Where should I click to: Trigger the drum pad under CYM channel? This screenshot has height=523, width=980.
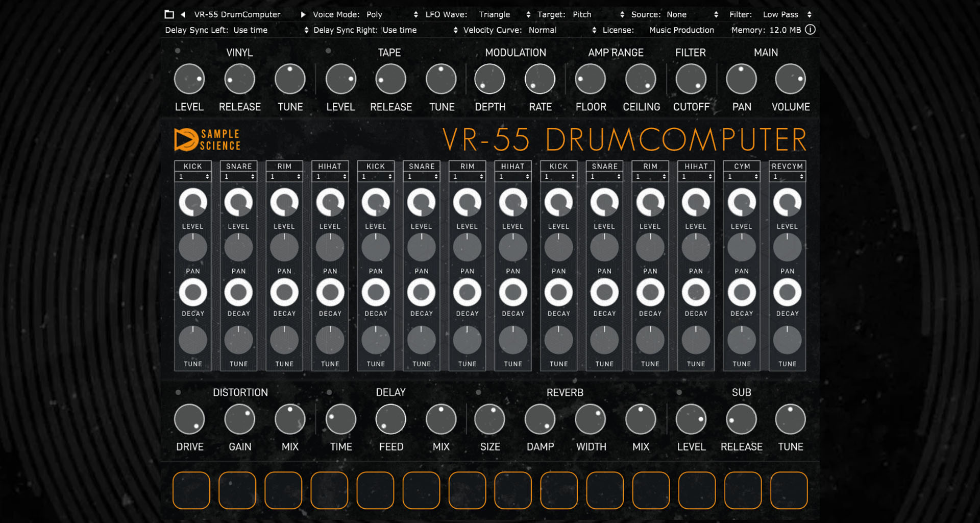[x=743, y=490]
